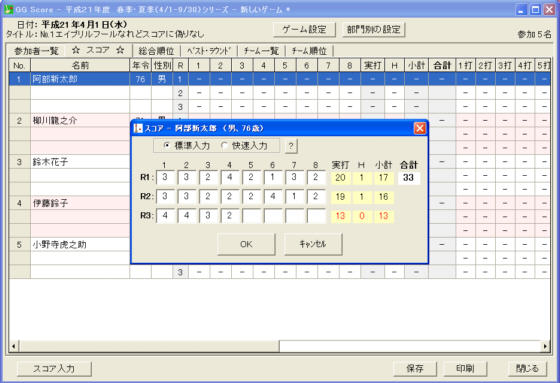Click the 名前 column header
This screenshot has width=560, height=383.
pos(80,65)
